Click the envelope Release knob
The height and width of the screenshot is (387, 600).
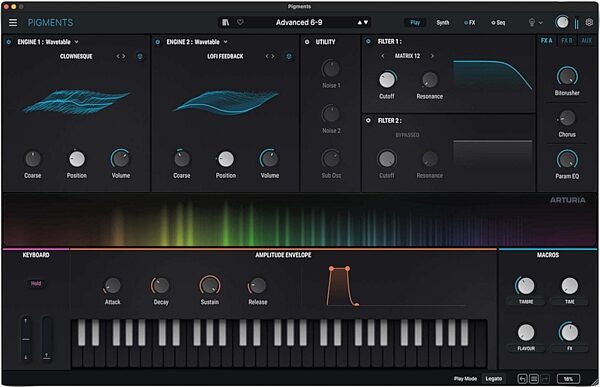258,286
